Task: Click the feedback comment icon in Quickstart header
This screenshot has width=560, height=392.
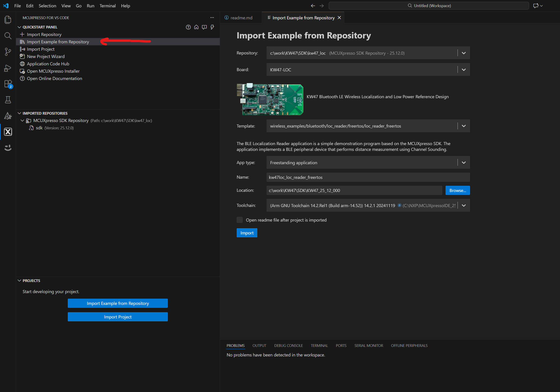Action: 204,27
